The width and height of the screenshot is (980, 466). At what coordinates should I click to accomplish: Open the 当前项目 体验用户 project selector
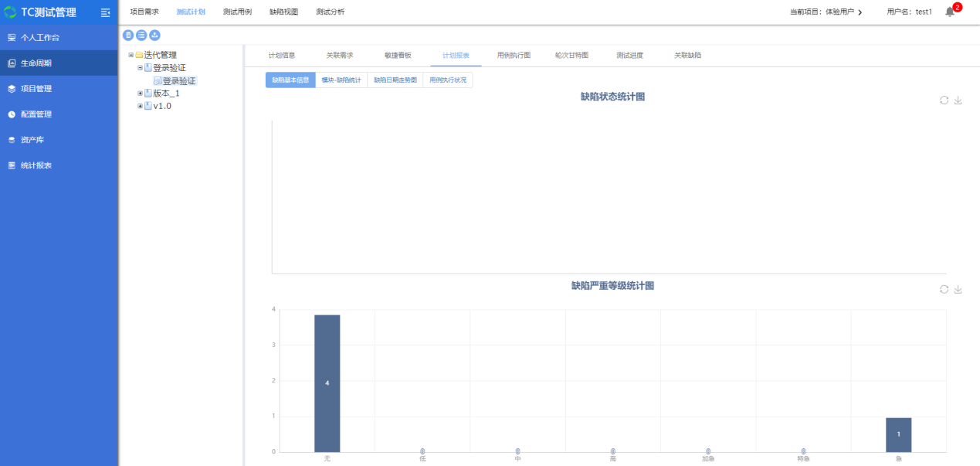click(826, 12)
